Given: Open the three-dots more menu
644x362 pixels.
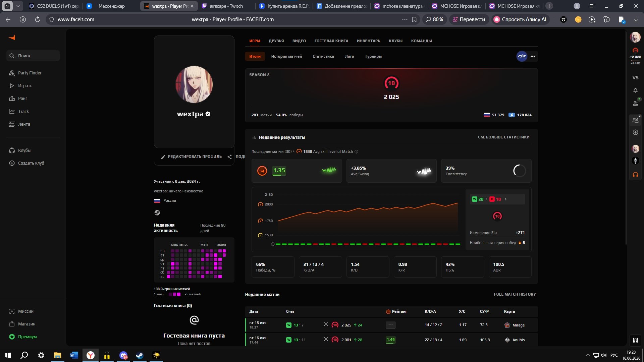Looking at the screenshot, I should click(x=533, y=56).
